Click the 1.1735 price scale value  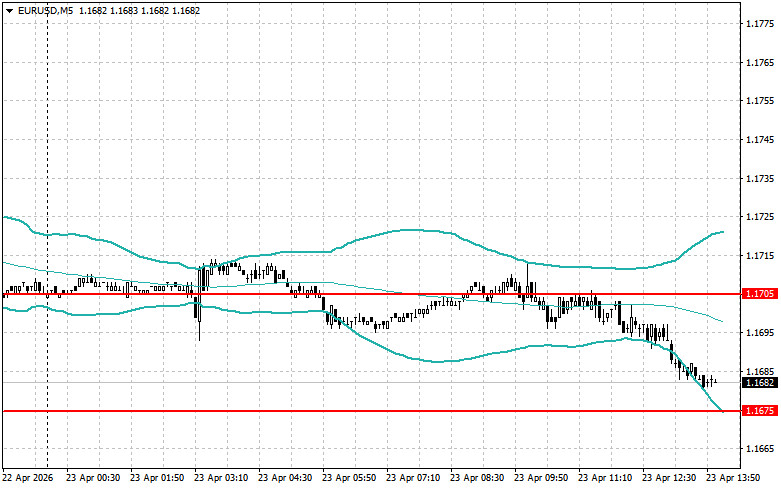pos(760,178)
